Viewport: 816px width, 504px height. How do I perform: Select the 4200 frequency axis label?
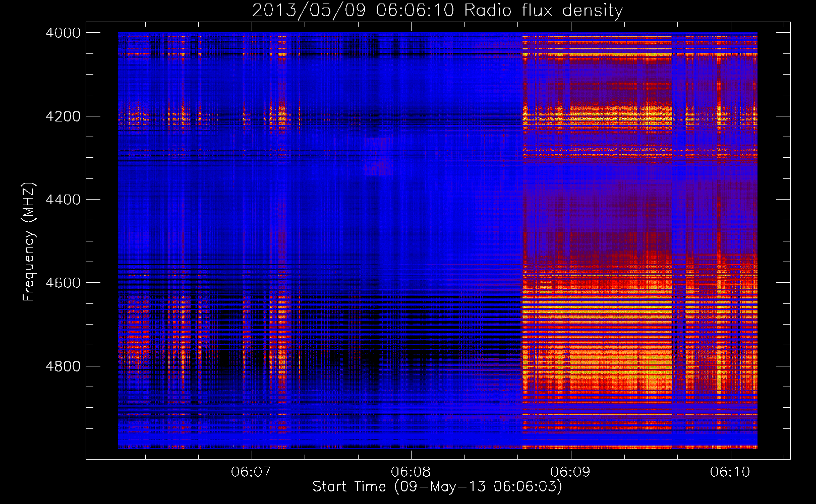pyautogui.click(x=63, y=116)
